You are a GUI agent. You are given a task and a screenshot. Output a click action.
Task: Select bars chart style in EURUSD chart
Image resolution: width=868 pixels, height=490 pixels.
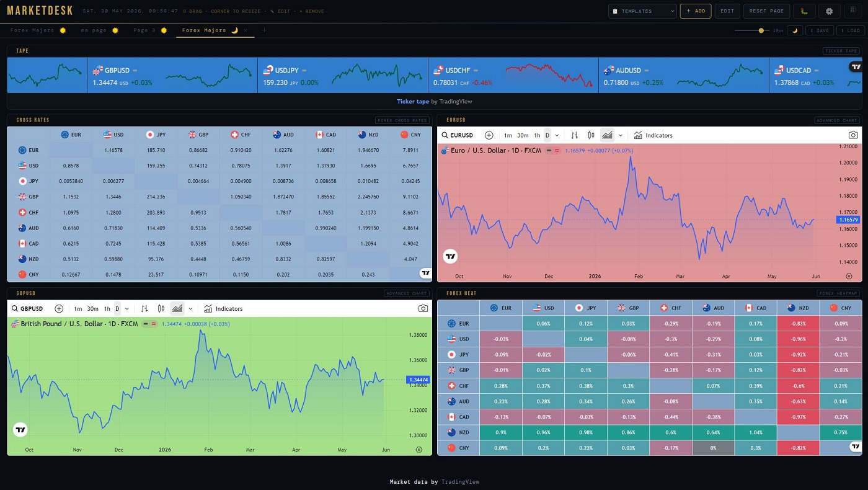pyautogui.click(x=575, y=135)
